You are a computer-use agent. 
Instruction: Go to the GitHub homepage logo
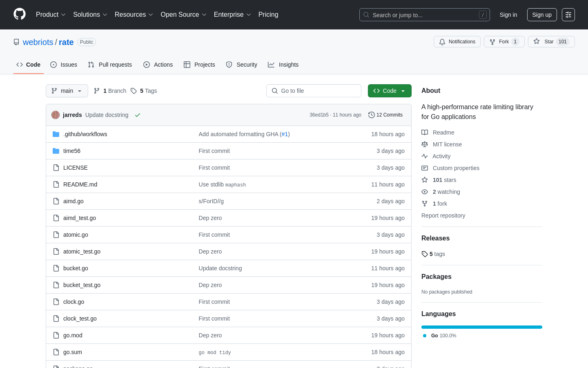tap(20, 14)
